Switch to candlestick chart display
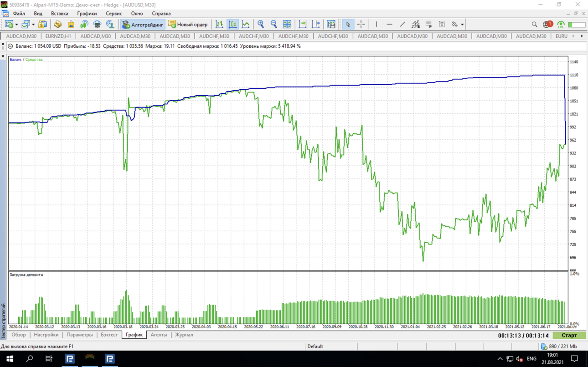The height and width of the screenshot is (367, 588). click(232, 24)
